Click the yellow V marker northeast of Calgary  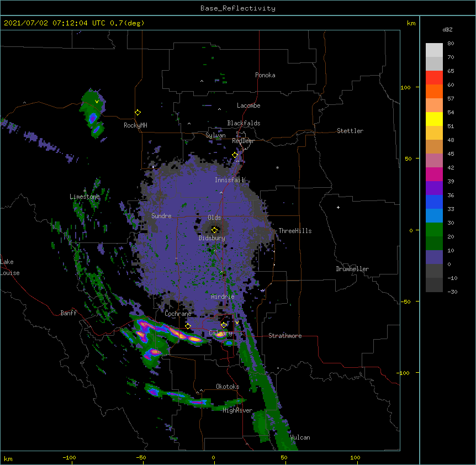[x=237, y=323]
